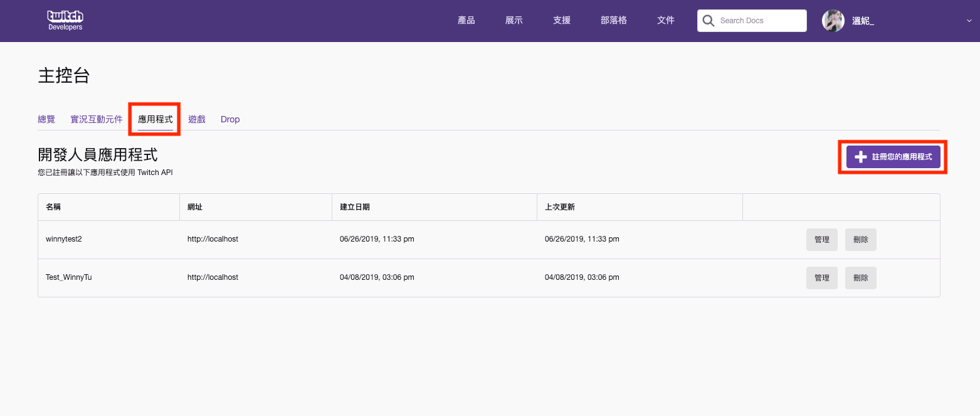Click the user avatar picture
Screen dimensions: 980x416
click(x=833, y=21)
